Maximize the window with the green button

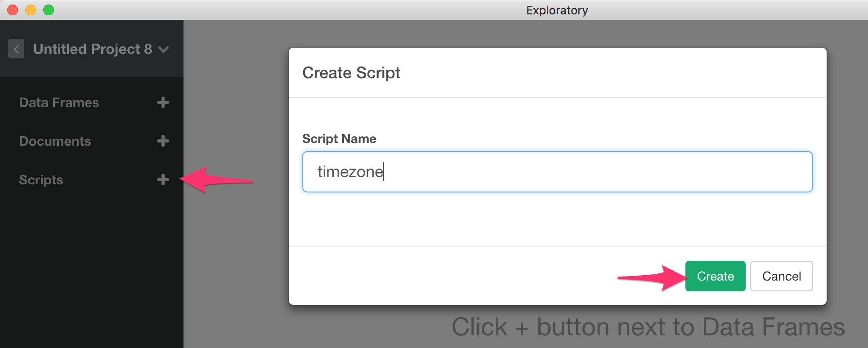tap(49, 10)
